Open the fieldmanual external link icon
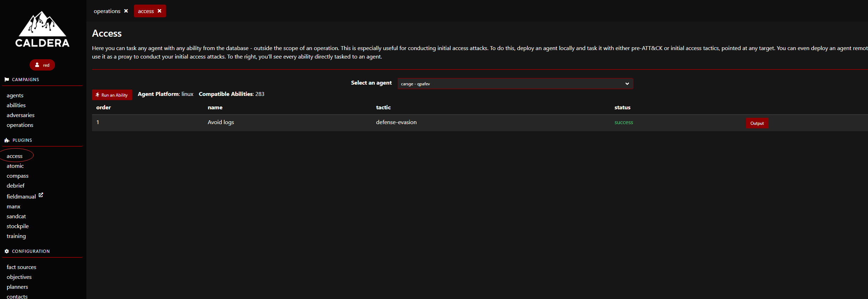Image resolution: width=868 pixels, height=299 pixels. [41, 195]
